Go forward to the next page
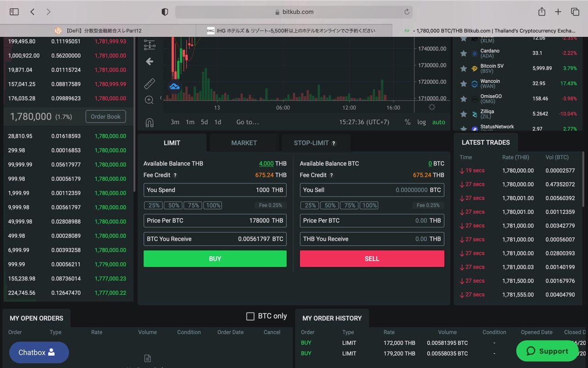Screen dimensions: 588x368 (x=48, y=12)
